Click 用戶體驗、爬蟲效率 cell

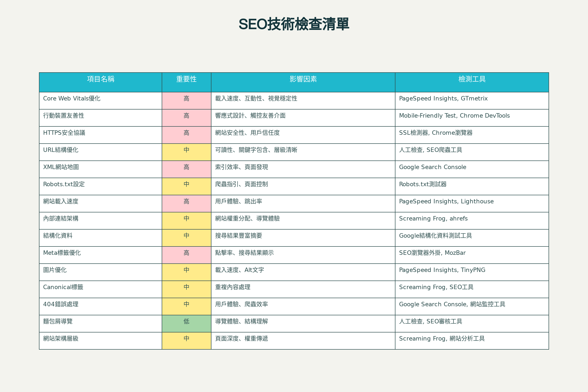(303, 306)
